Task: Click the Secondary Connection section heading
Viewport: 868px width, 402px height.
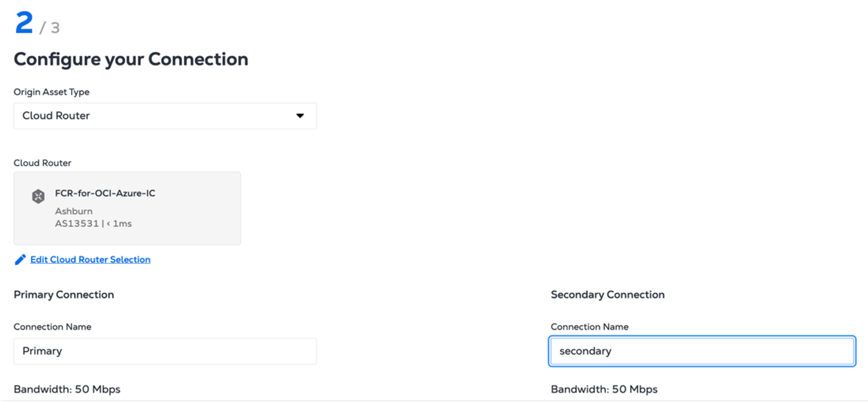Action: click(x=607, y=295)
